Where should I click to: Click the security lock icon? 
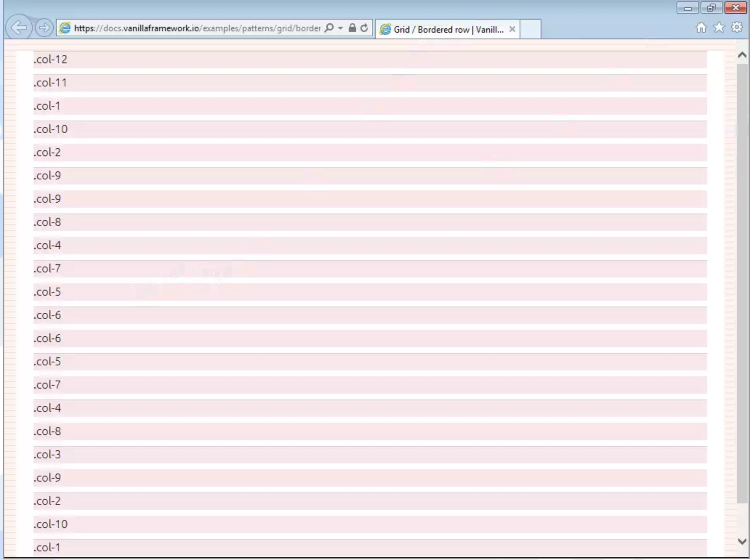(x=351, y=27)
